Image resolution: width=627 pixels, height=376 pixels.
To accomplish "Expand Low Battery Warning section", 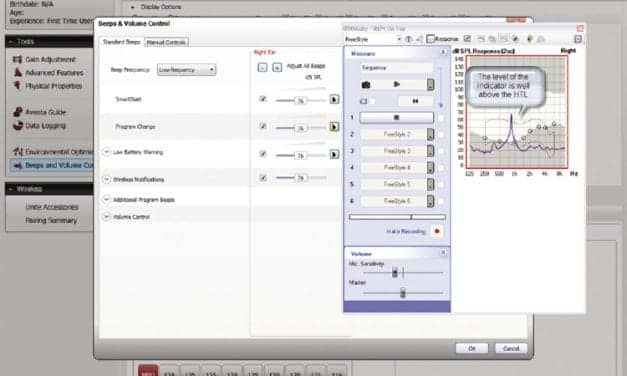I will (x=106, y=152).
